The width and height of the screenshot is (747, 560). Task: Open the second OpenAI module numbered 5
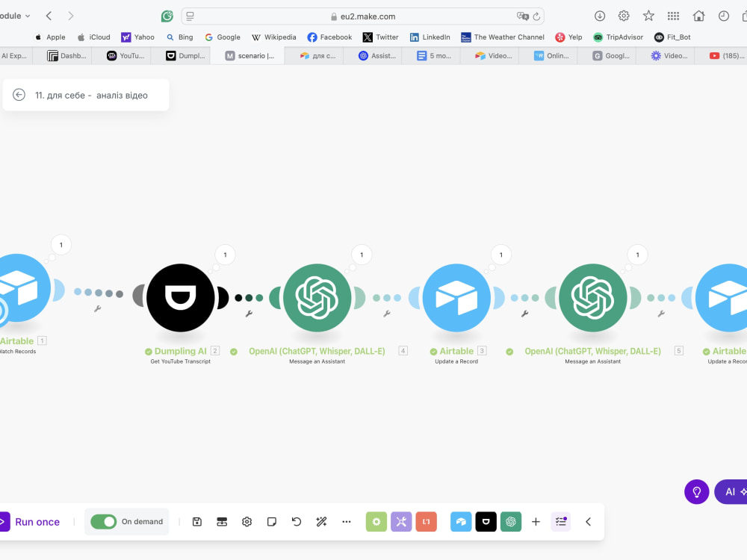click(592, 298)
